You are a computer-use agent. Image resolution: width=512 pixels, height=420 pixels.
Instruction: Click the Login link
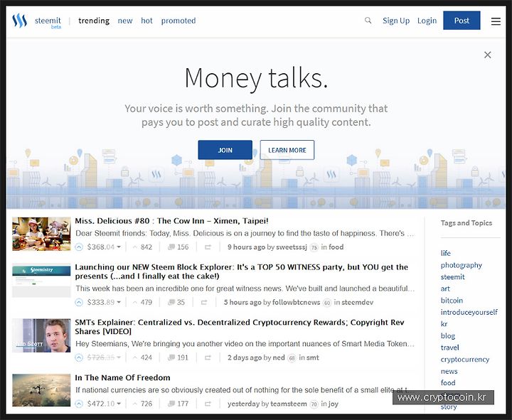[x=427, y=21]
